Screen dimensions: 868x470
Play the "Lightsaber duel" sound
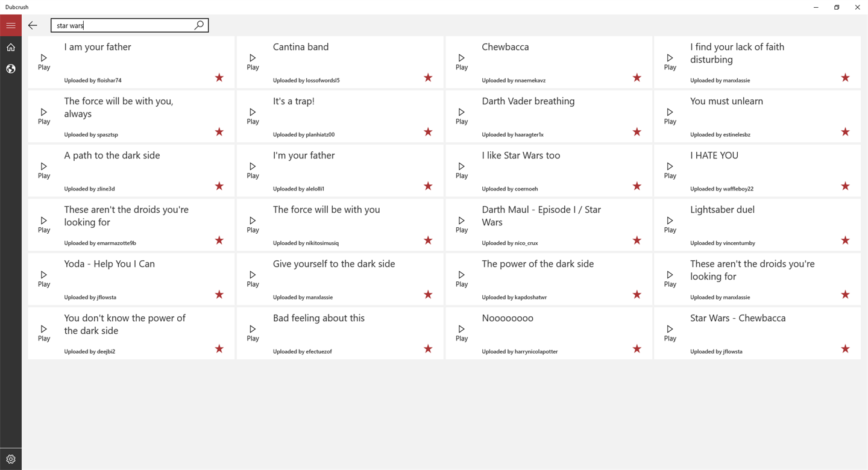(670, 225)
